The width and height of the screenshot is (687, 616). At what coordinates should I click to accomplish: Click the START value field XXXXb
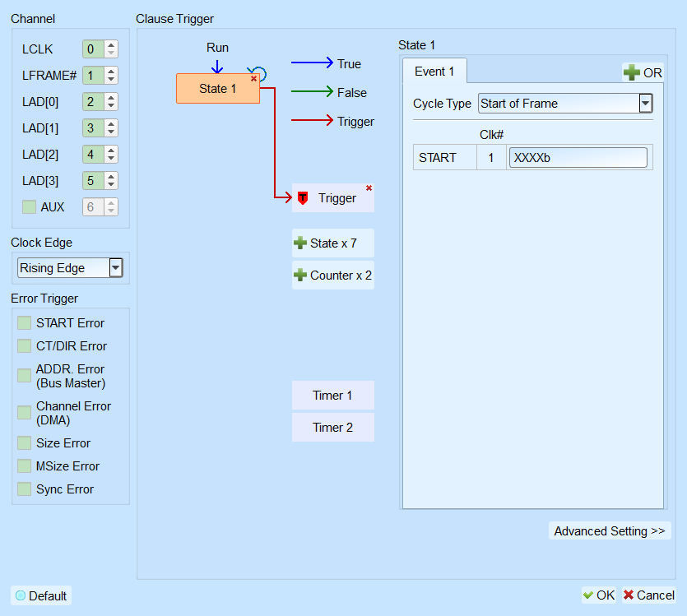point(578,158)
